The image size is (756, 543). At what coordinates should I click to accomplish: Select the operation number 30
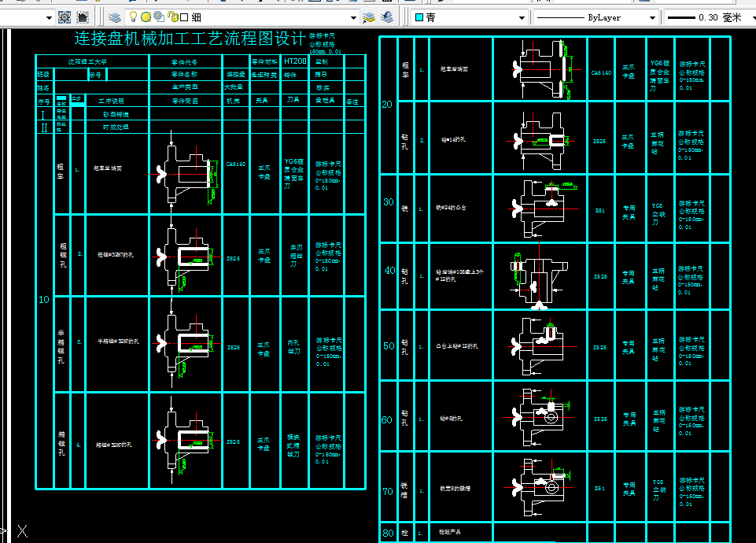[389, 202]
